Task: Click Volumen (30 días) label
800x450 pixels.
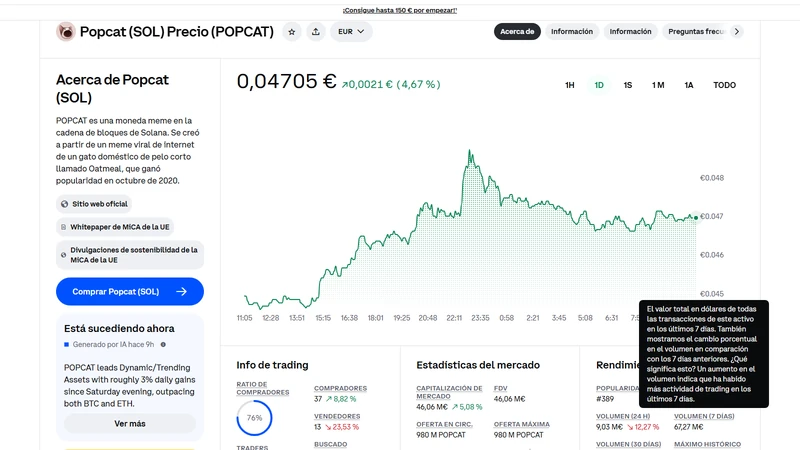Action: (629, 444)
